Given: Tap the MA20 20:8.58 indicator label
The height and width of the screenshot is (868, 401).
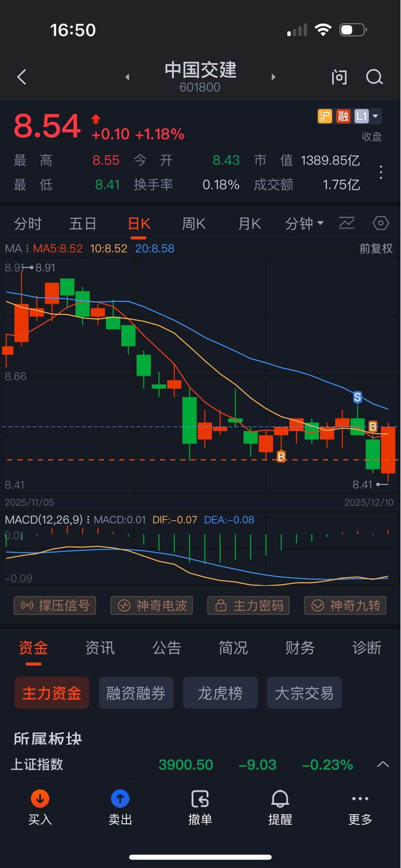Looking at the screenshot, I should point(155,249).
